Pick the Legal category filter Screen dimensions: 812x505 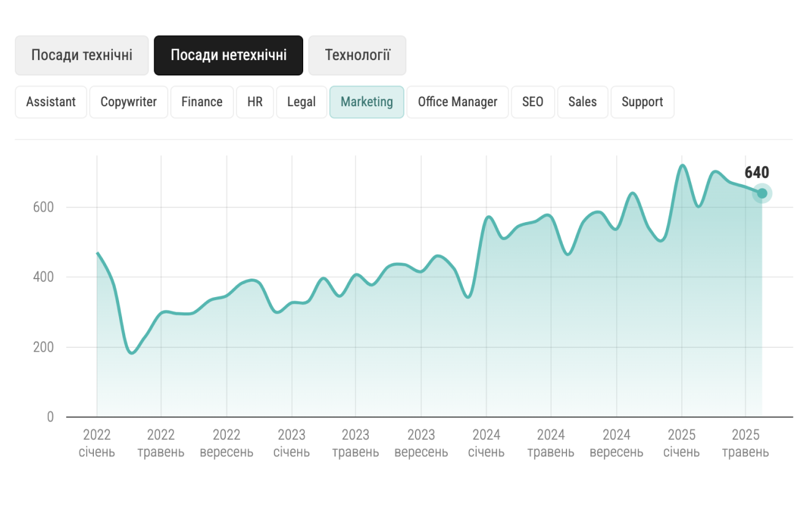point(301,102)
